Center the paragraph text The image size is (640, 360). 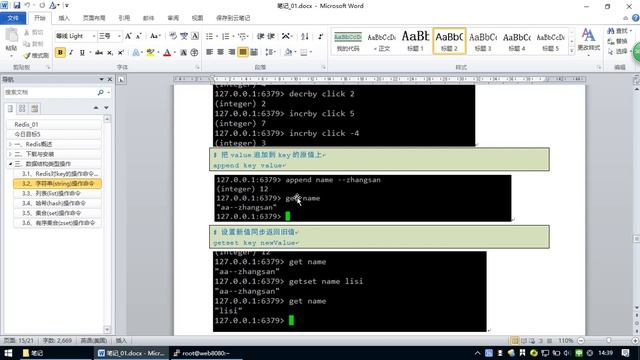point(220,52)
